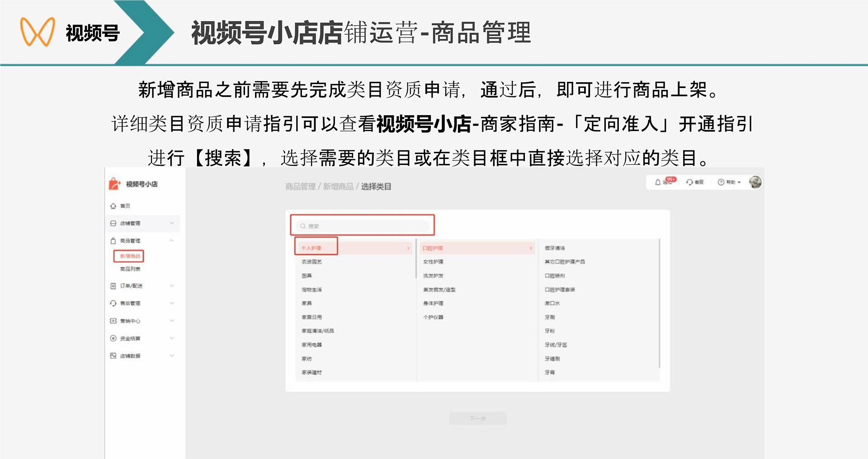Click 新增商品 in the breadcrumb
Screen dimensions: 868x459
(x=338, y=187)
